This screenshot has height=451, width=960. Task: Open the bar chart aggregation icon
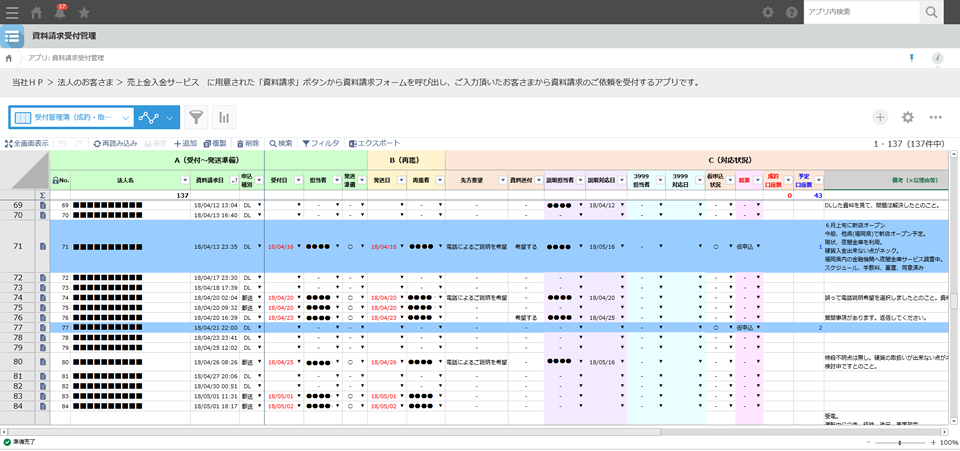pos(223,118)
